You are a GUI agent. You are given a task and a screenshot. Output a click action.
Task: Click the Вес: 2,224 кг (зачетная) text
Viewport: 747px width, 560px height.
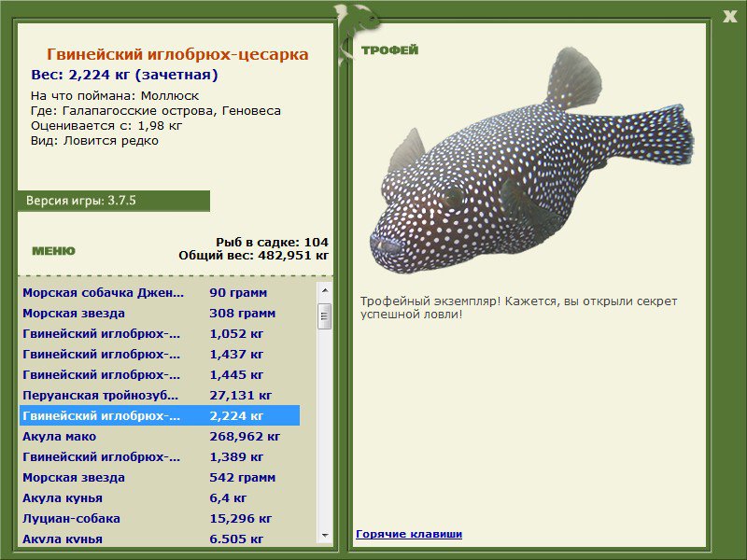coord(124,75)
